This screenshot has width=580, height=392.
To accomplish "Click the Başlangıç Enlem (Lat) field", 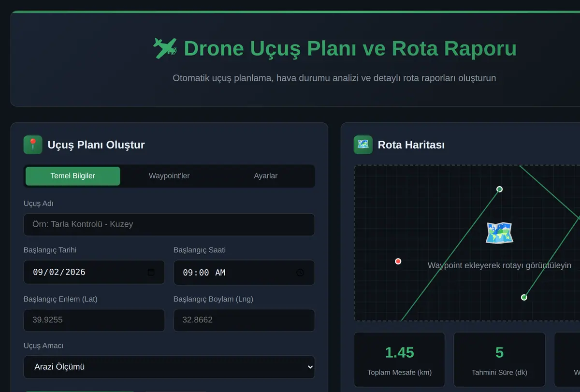I will [x=94, y=320].
